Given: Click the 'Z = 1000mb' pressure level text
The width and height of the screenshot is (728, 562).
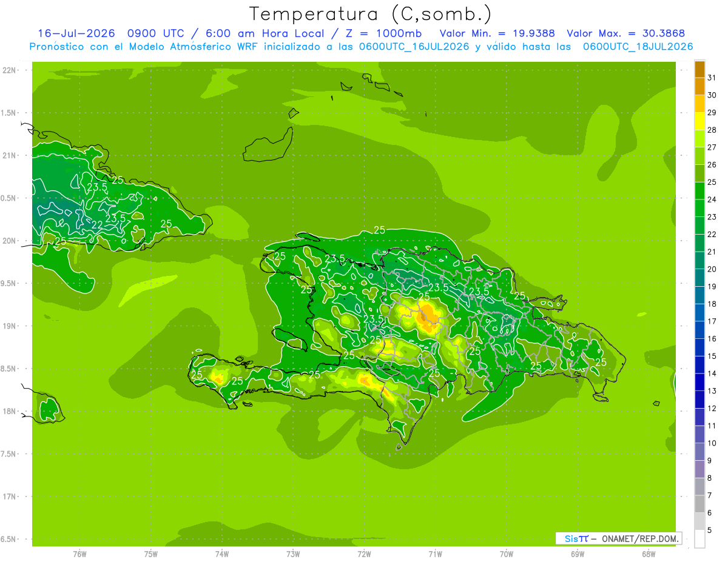Looking at the screenshot, I should 383,33.
